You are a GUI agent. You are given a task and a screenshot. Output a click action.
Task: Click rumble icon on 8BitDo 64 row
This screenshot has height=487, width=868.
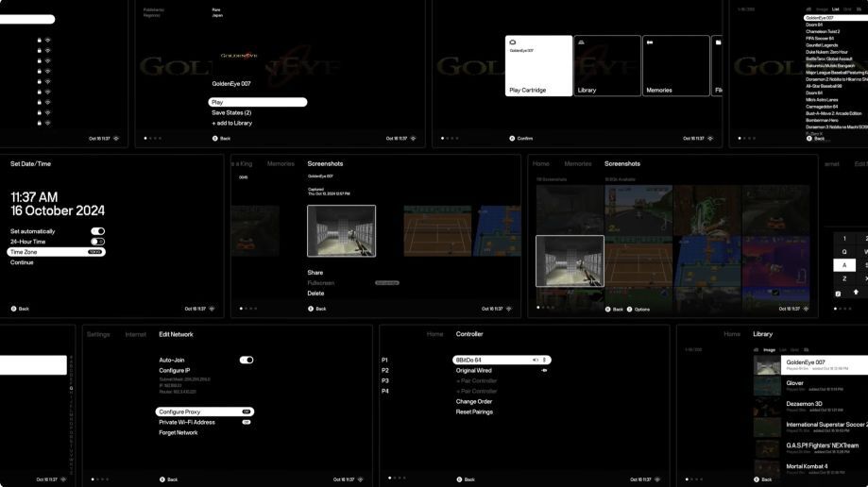click(536, 361)
